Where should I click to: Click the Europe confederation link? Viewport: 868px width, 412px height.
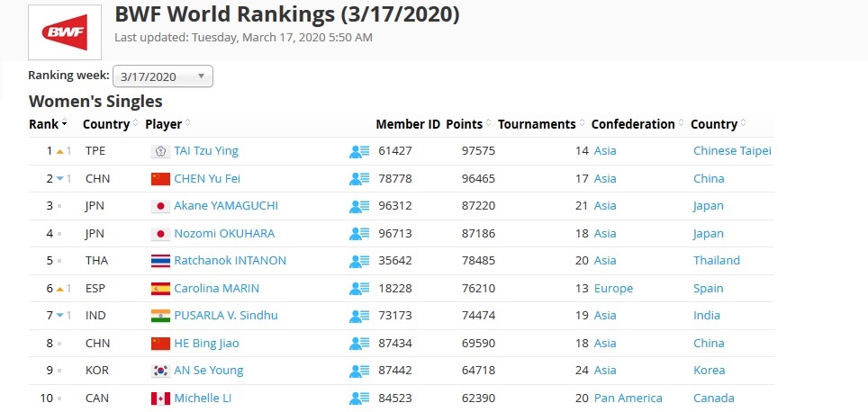[x=613, y=289]
